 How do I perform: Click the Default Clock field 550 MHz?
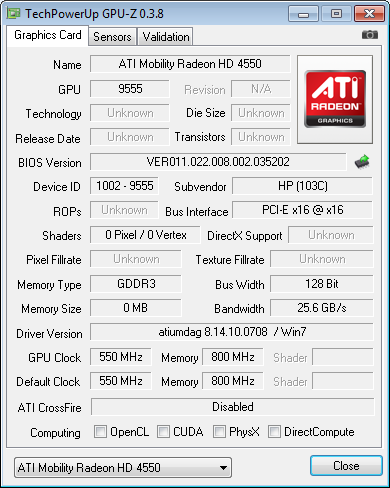(x=121, y=381)
